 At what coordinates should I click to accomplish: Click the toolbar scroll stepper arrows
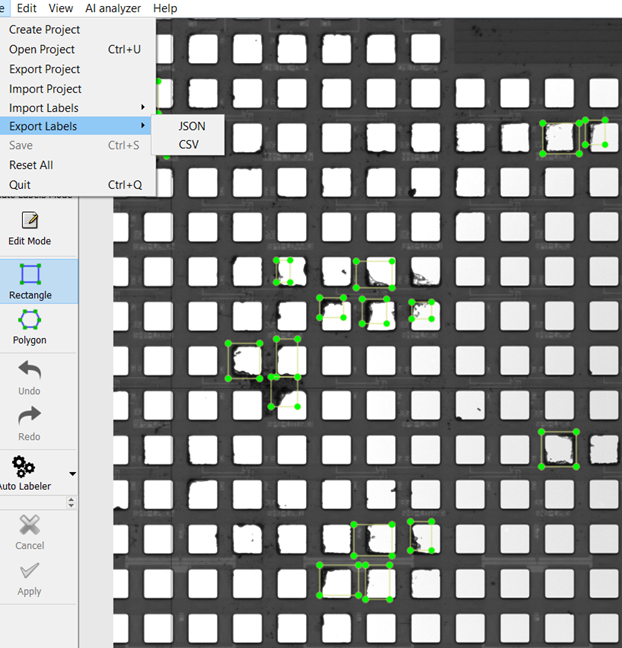coord(70,503)
